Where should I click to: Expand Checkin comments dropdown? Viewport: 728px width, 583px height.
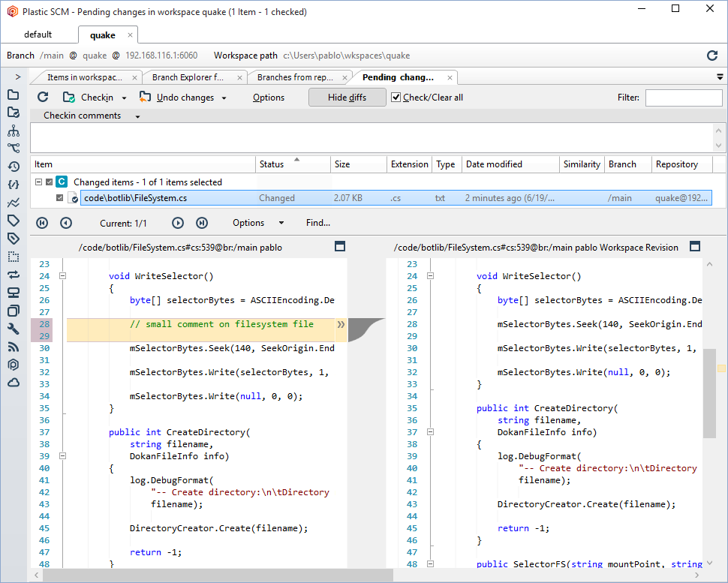click(x=137, y=116)
